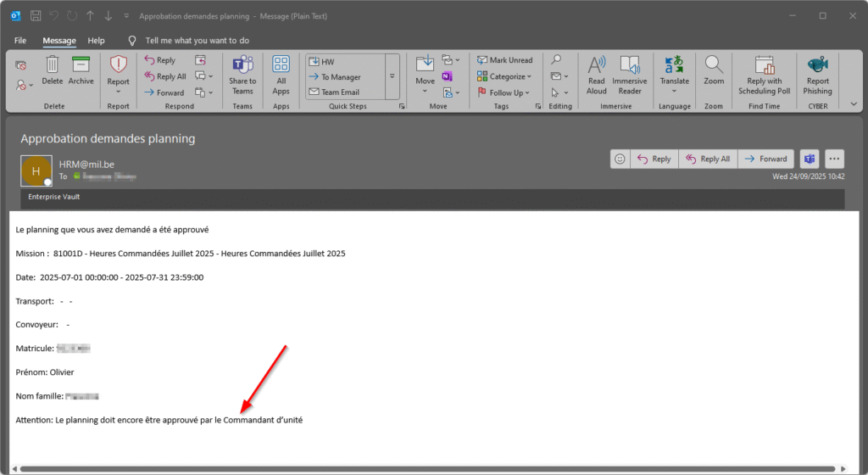Start Read Aloud for this message

tap(597, 73)
